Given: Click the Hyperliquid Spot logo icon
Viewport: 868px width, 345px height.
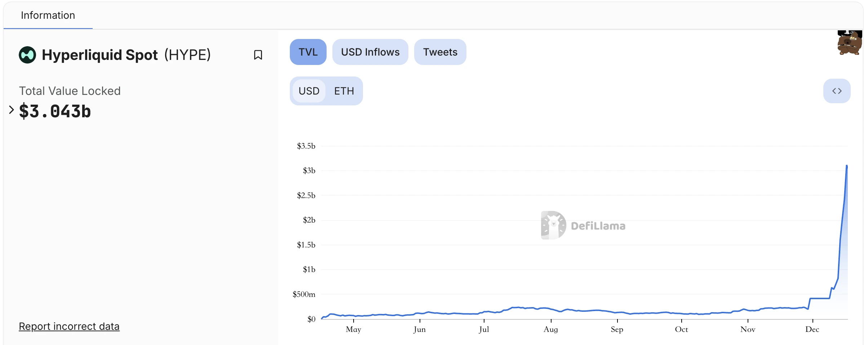Looking at the screenshot, I should 27,55.
